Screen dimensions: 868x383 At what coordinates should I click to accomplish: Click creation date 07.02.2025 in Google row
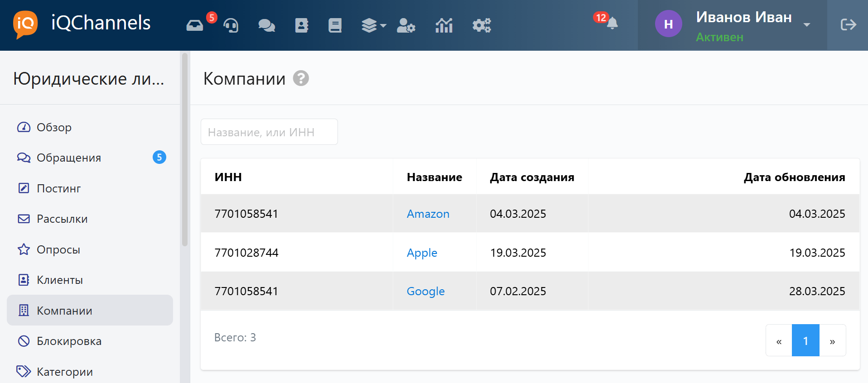click(518, 291)
